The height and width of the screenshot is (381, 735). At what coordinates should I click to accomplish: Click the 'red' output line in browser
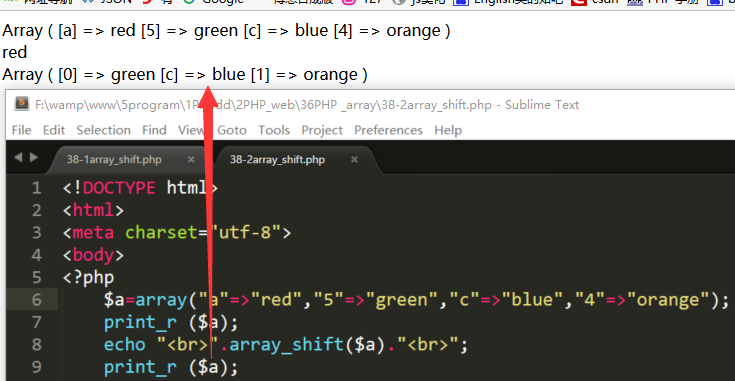(x=15, y=52)
